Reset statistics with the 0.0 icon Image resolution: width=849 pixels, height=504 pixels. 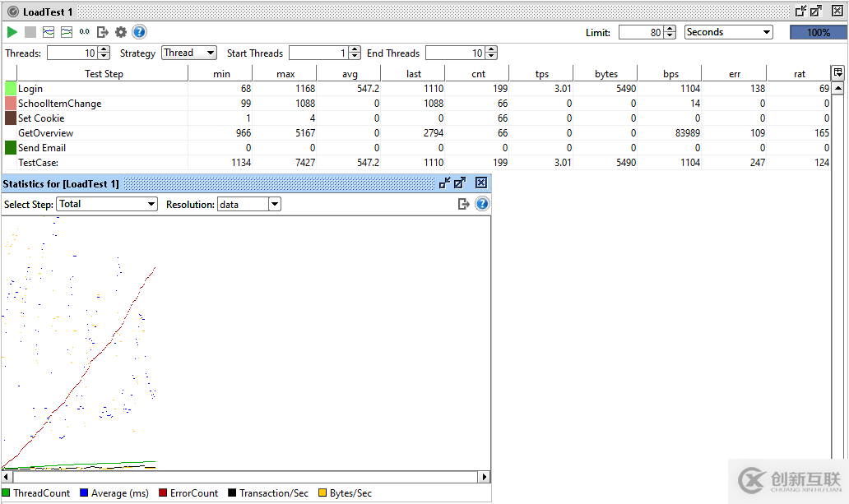coord(85,32)
